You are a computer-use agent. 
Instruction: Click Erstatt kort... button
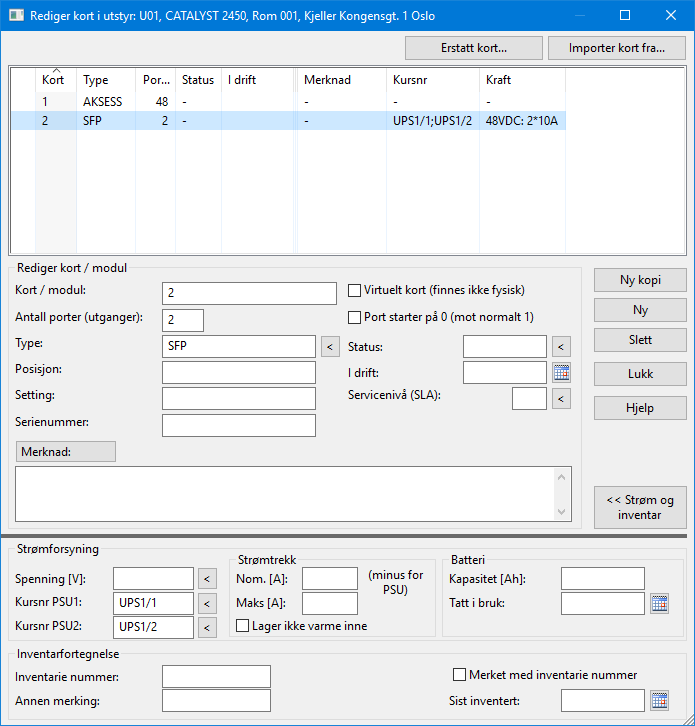[474, 48]
